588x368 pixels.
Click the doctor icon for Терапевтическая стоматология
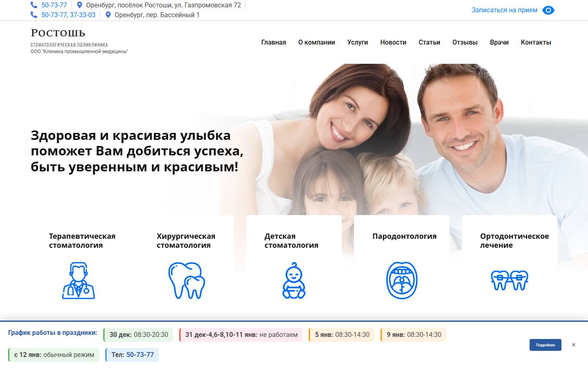78,280
